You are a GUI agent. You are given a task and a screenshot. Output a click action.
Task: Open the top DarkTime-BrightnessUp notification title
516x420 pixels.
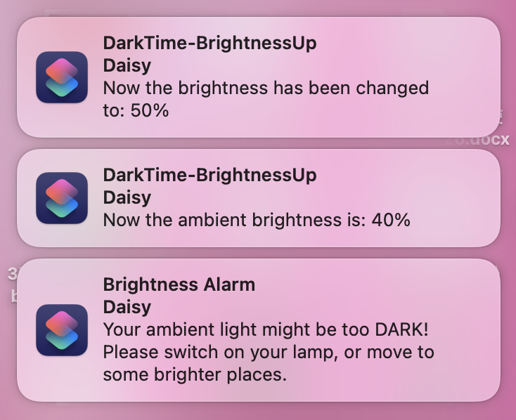(x=209, y=44)
